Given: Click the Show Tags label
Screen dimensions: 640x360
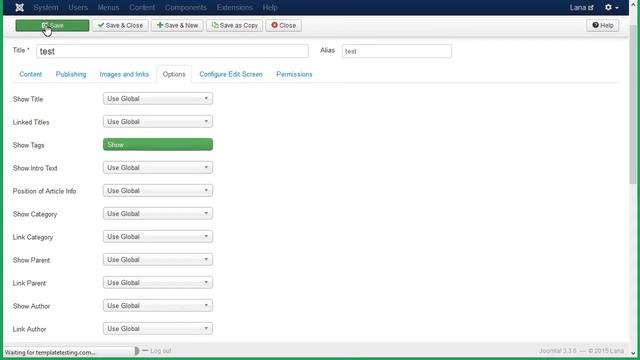Looking at the screenshot, I should click(29, 145).
